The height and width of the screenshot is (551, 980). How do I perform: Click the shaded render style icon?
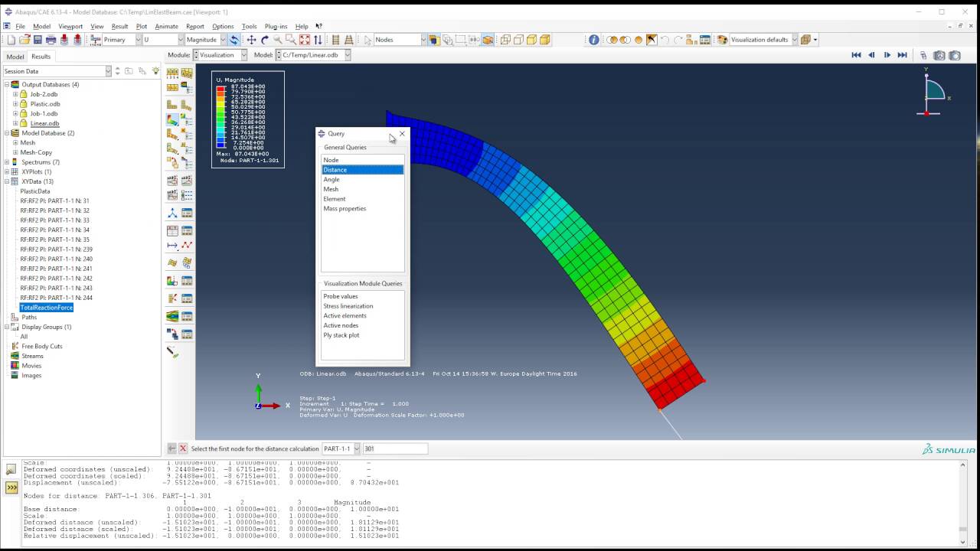[x=545, y=40]
